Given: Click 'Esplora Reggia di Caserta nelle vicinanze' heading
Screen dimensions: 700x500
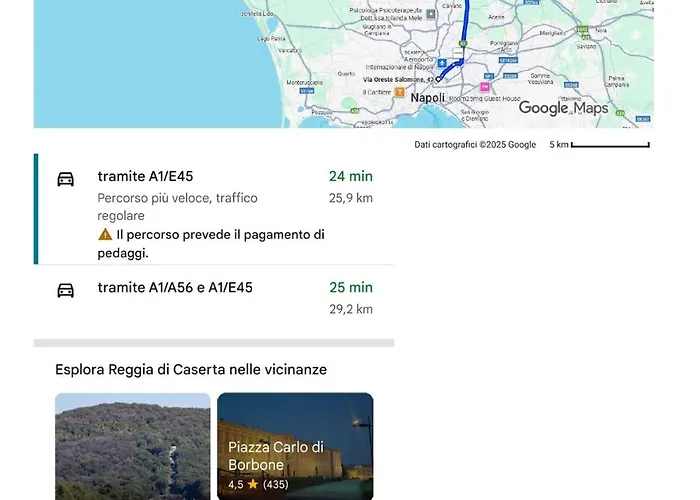Looking at the screenshot, I should 191,370.
